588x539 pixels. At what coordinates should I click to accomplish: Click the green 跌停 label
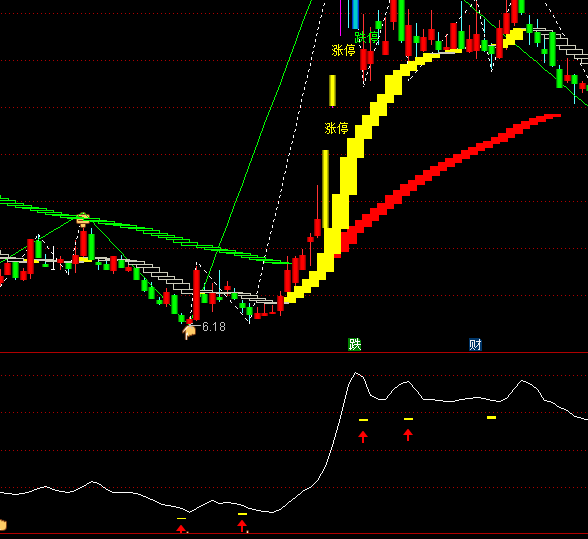366,38
